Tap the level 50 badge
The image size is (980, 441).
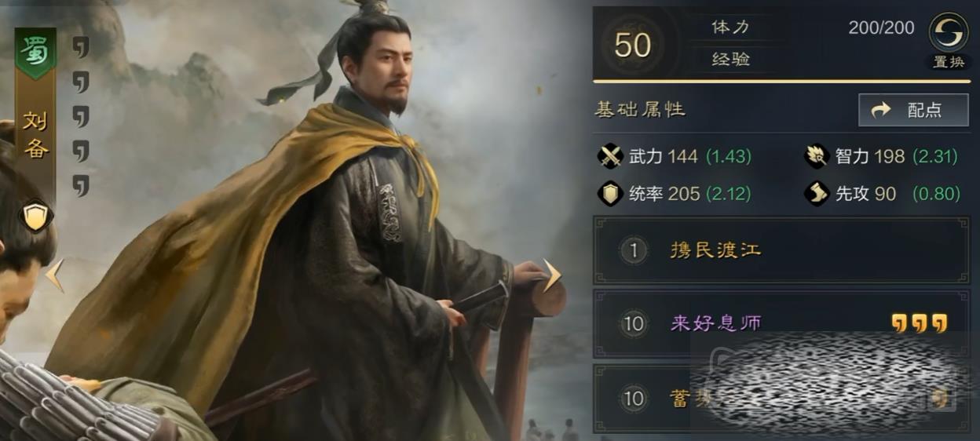pos(632,45)
